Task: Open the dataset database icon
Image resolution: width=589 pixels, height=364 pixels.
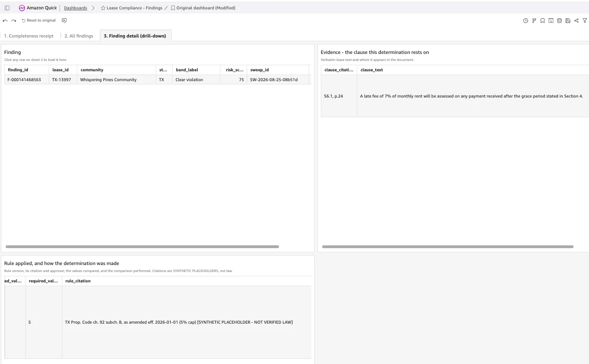Action: [559, 21]
